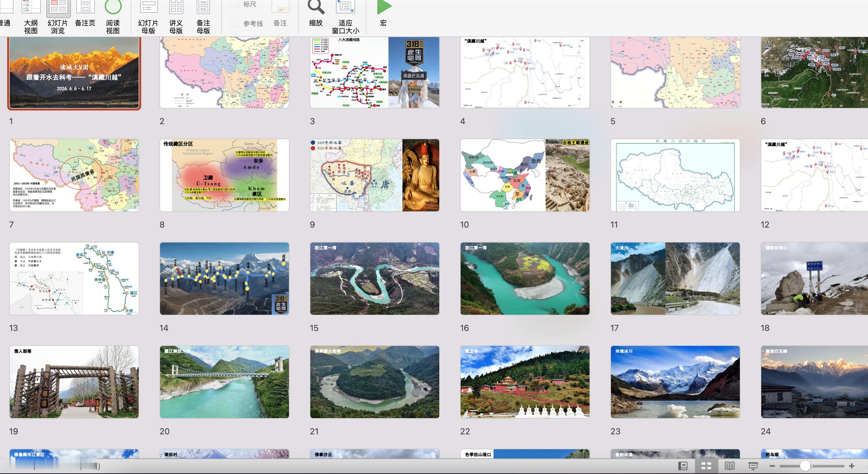Select slide 23 米堆冰川 thumbnail
Viewport: 868px width, 474px height.
click(675, 382)
